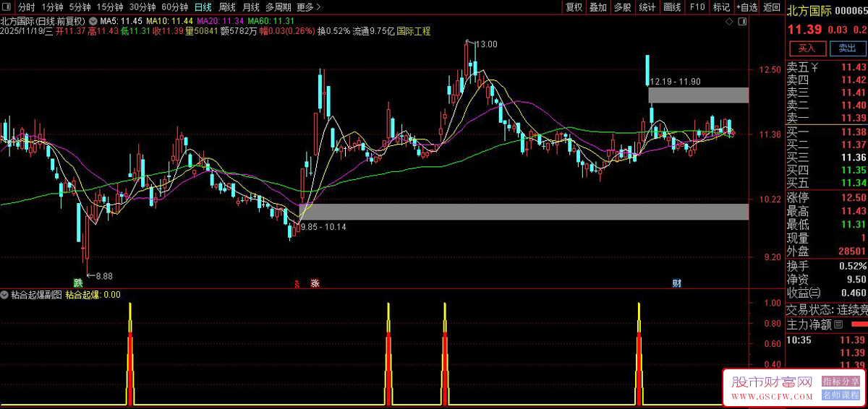Click the 标记 mark button

tap(721, 7)
